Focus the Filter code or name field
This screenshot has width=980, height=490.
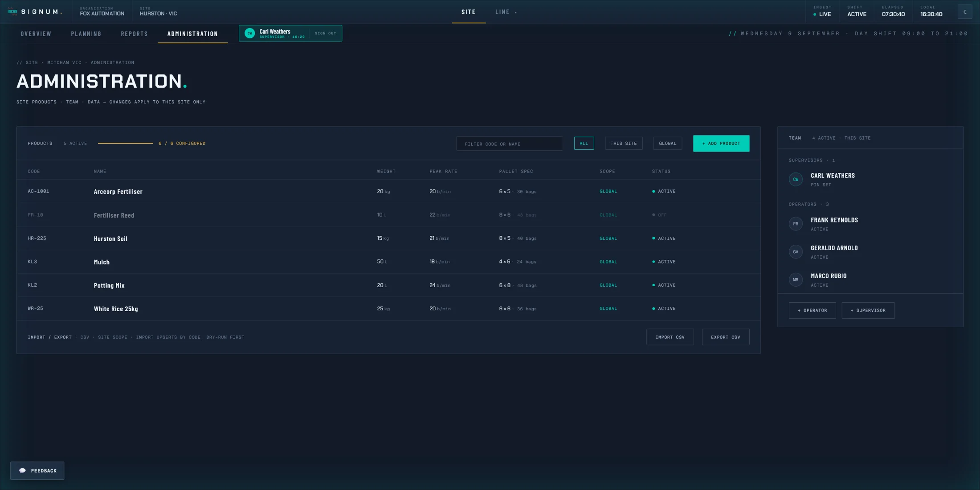[x=509, y=144]
